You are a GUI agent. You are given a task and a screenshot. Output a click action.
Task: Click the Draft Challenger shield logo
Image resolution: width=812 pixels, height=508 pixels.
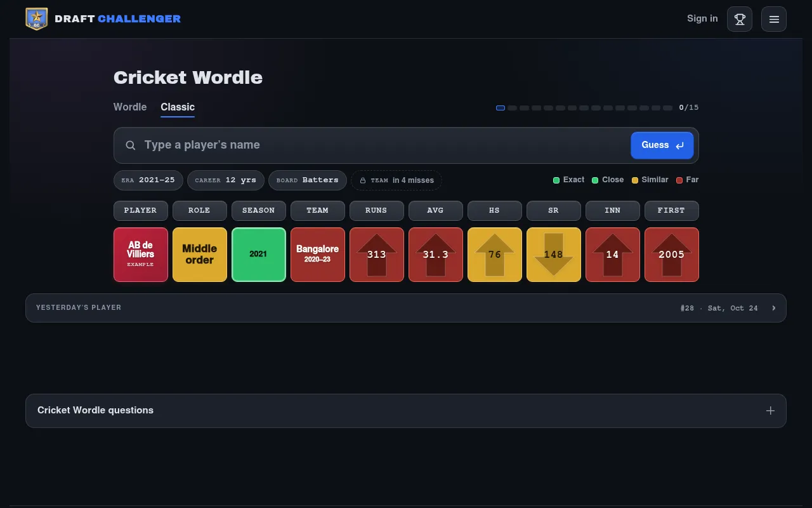coord(37,19)
